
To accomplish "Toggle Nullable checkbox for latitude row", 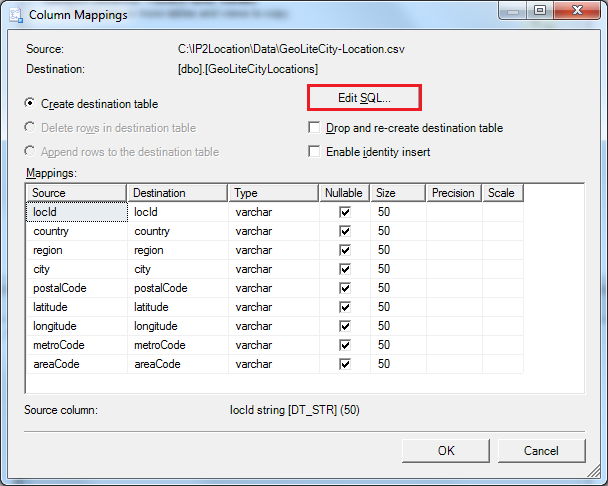I will [x=345, y=307].
